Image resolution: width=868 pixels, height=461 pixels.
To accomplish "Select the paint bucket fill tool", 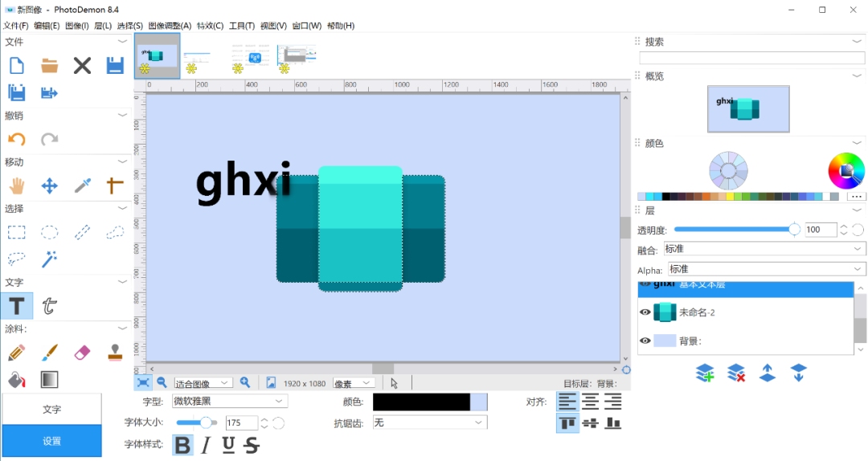I will click(17, 380).
